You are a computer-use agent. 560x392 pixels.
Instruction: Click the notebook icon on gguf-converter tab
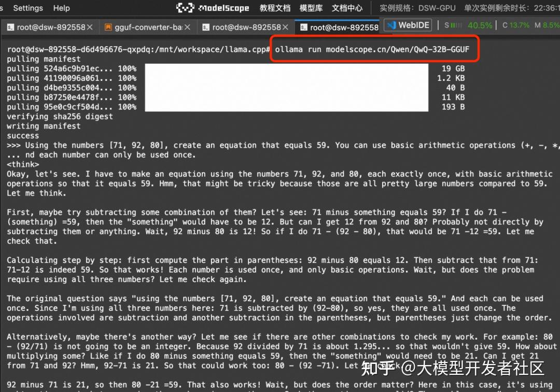108,27
